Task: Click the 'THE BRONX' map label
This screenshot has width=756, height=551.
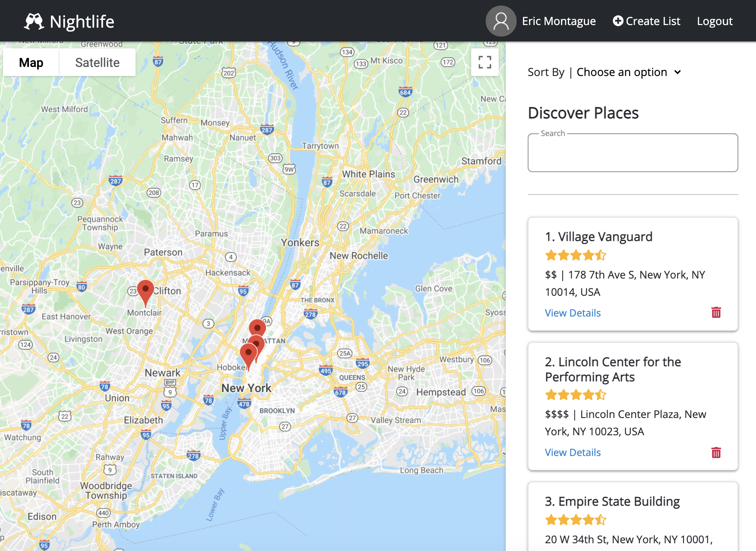Action: 318,300
